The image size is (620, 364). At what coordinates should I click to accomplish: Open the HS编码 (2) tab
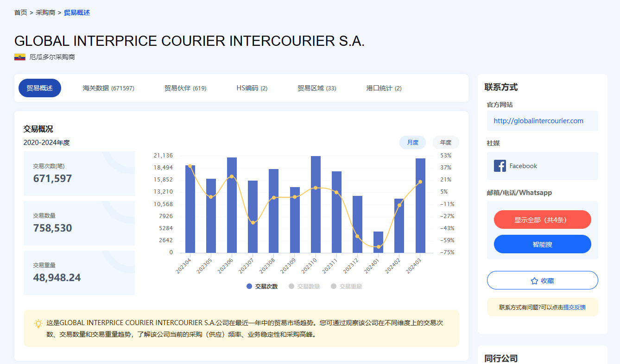(252, 88)
